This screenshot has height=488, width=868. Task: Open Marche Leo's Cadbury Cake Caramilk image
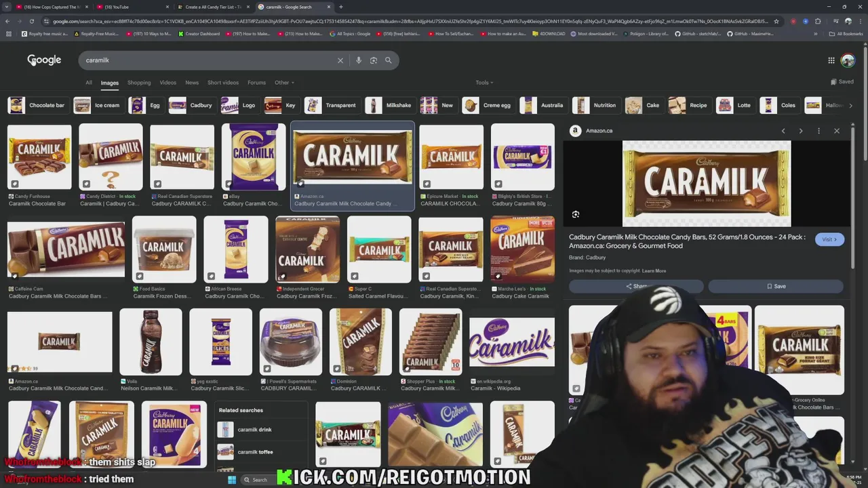click(522, 250)
